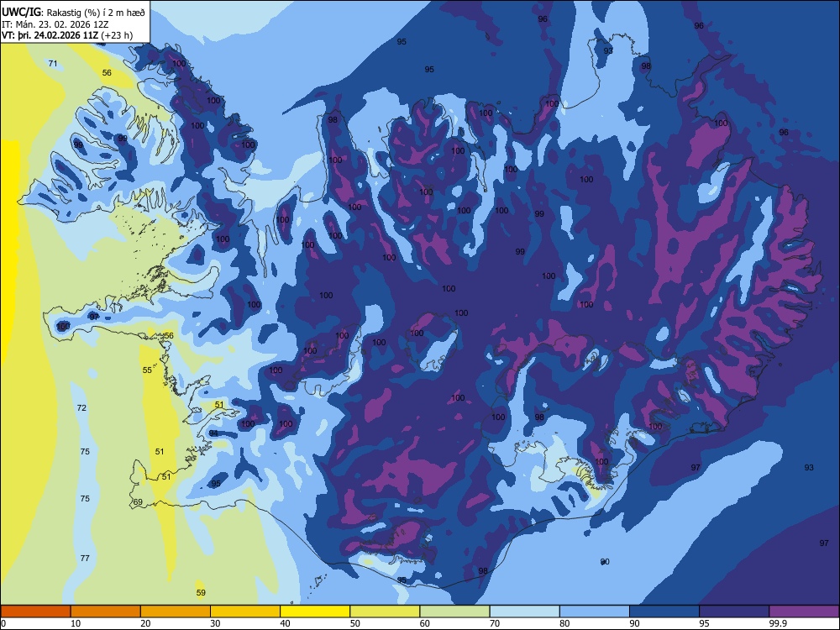Click the medium blue 80–90 legend swatch

(x=595, y=612)
